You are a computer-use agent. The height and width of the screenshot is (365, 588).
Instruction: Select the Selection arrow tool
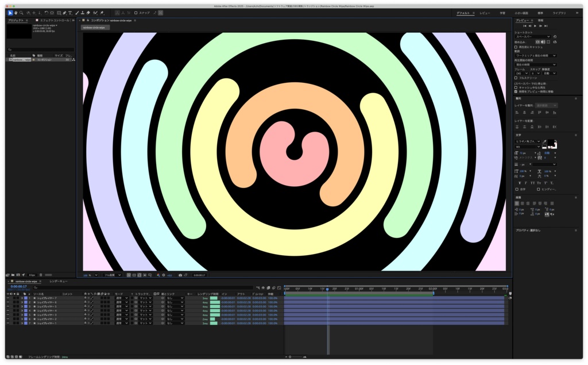(x=10, y=13)
